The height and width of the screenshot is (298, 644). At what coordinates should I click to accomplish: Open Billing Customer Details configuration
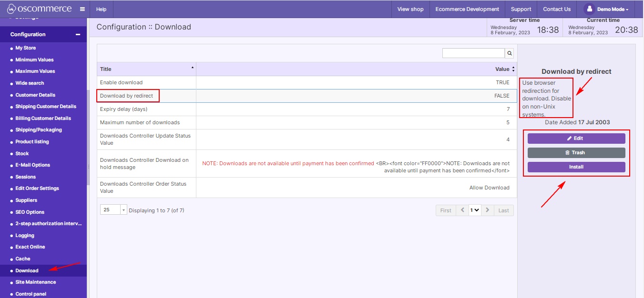[x=43, y=119]
